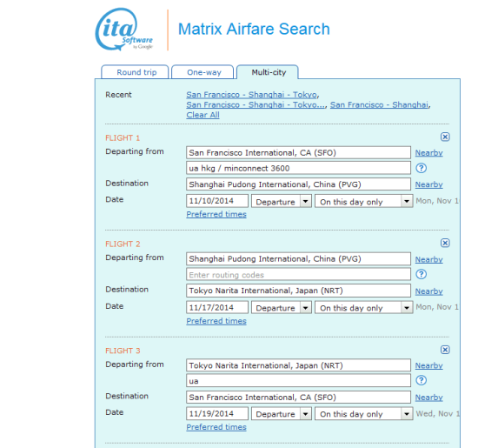The height and width of the screenshot is (448, 478).
Task: Expand Flight 1 Departure dropdown
Action: pos(281,202)
